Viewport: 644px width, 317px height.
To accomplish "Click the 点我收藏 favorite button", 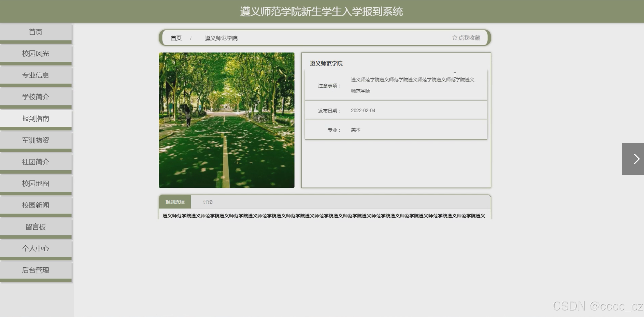I will [469, 38].
